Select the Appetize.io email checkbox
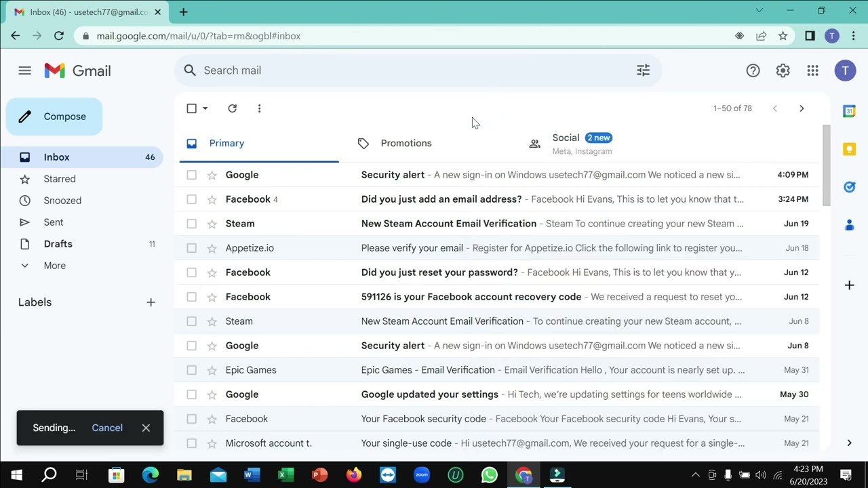The width and height of the screenshot is (868, 488). pyautogui.click(x=191, y=248)
